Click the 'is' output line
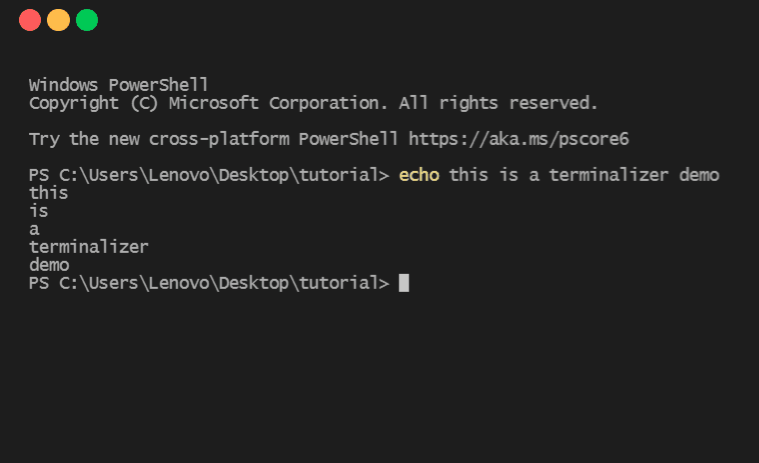This screenshot has height=463, width=759. [x=39, y=211]
